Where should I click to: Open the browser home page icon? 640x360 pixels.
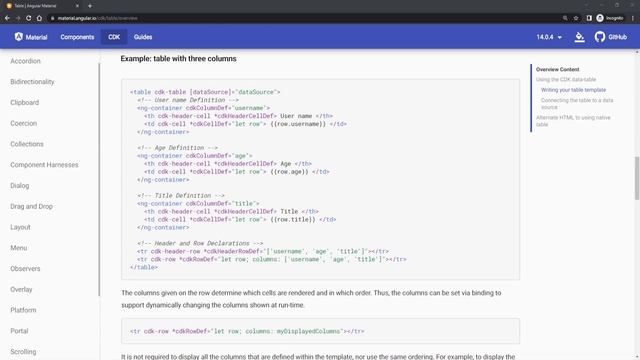(39, 18)
